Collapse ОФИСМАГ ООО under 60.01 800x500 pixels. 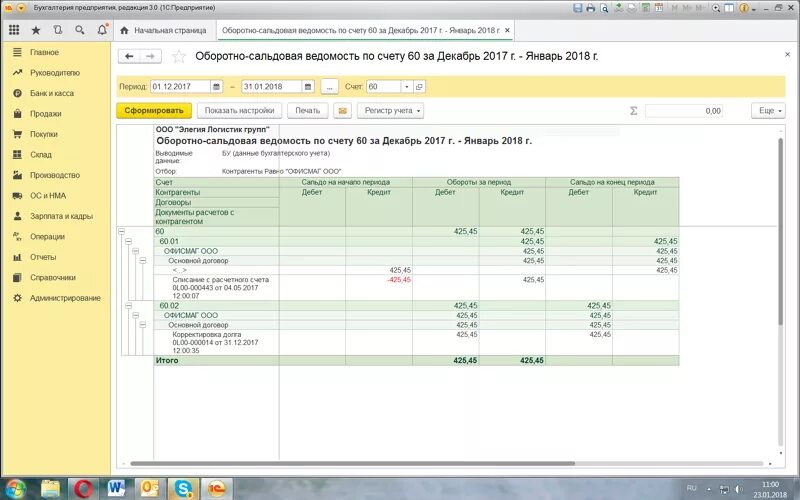[x=135, y=251]
